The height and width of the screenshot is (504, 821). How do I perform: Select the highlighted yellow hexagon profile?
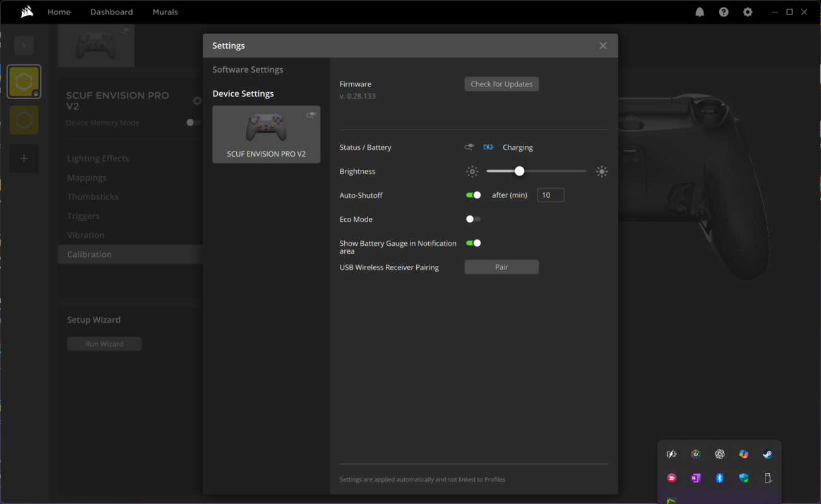24,82
